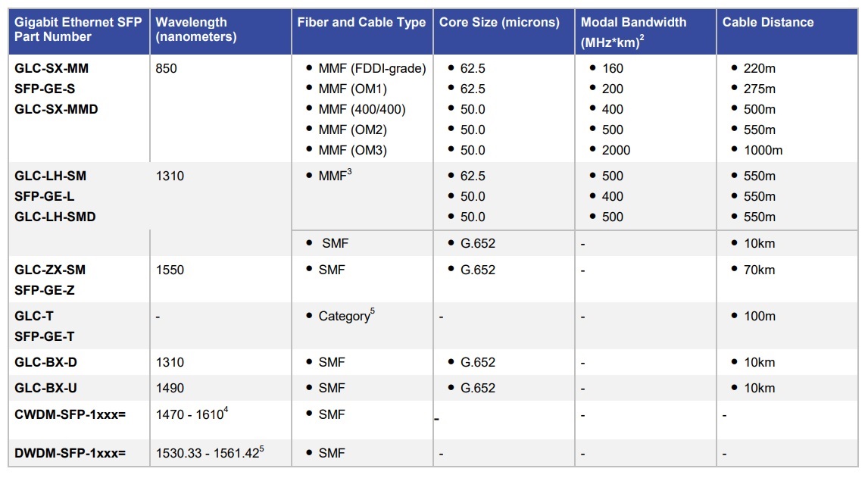Click the CWDM-SFP-1xxx= part number
Viewport: 868px width, 478px height.
point(70,414)
